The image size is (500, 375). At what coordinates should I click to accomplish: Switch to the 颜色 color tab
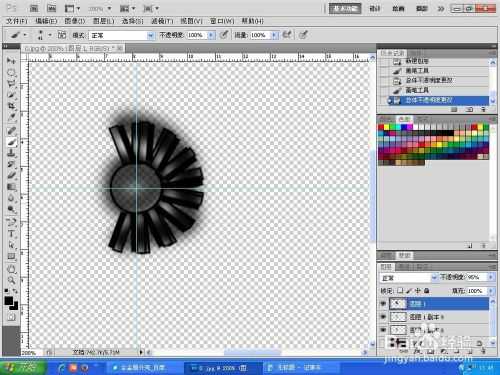tap(386, 119)
